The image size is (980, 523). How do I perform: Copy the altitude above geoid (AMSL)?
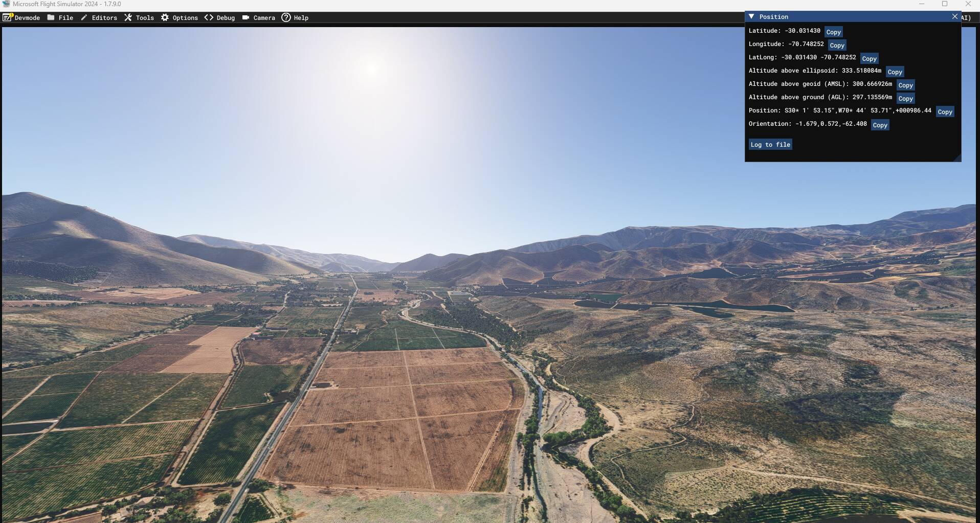pyautogui.click(x=905, y=85)
